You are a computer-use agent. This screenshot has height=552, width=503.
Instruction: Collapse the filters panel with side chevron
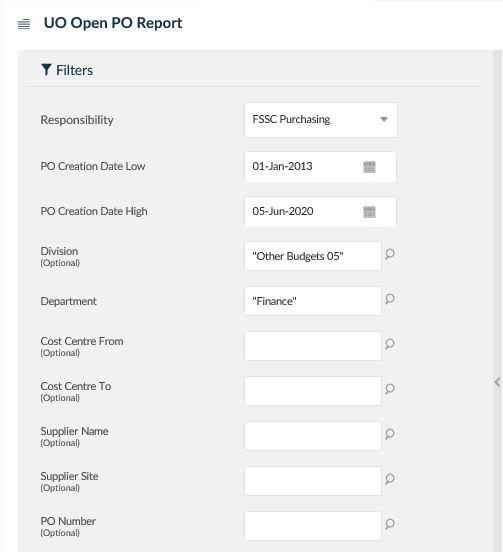click(497, 382)
